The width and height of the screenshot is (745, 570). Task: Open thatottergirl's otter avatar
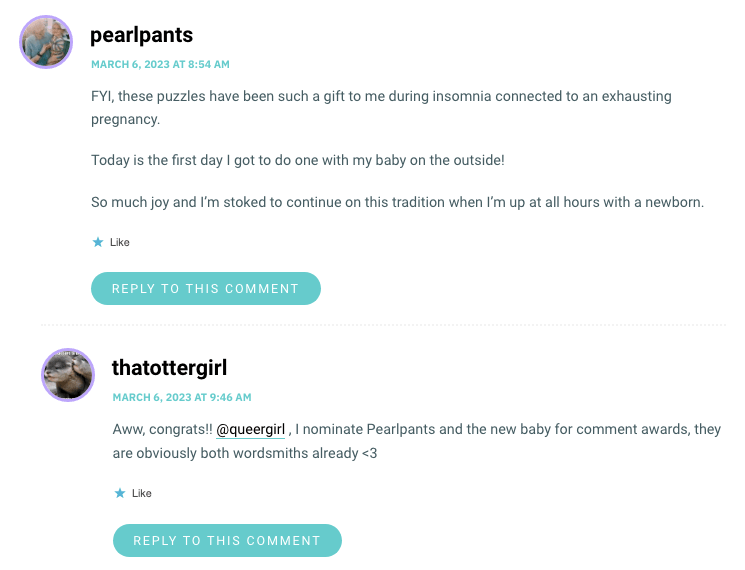(x=68, y=375)
